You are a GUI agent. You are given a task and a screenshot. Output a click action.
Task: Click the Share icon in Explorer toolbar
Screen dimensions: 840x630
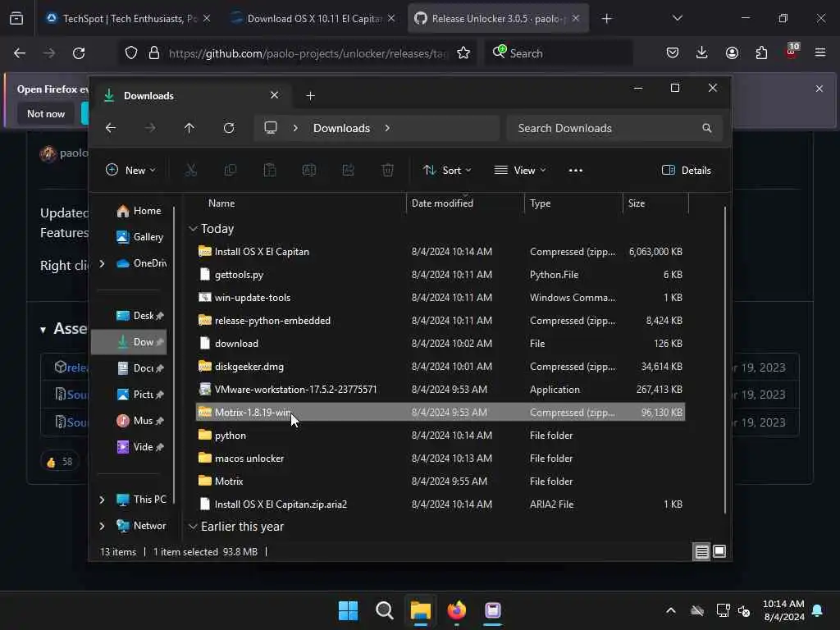[x=348, y=171]
